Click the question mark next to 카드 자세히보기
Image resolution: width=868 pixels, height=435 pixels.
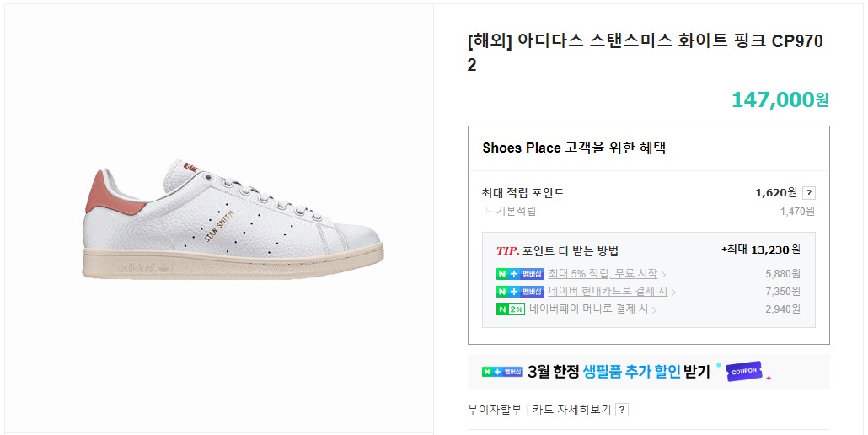[x=622, y=410]
